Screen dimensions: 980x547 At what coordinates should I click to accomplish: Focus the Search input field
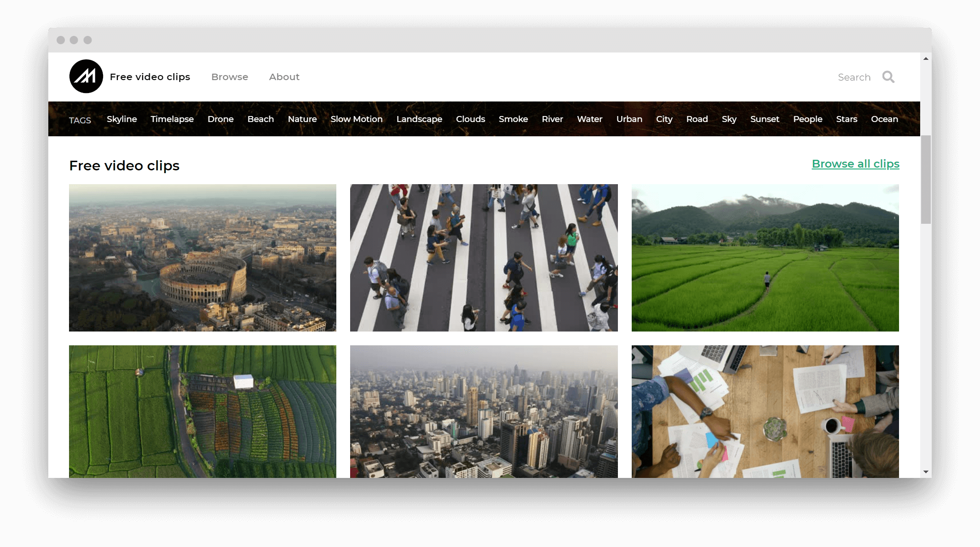854,77
